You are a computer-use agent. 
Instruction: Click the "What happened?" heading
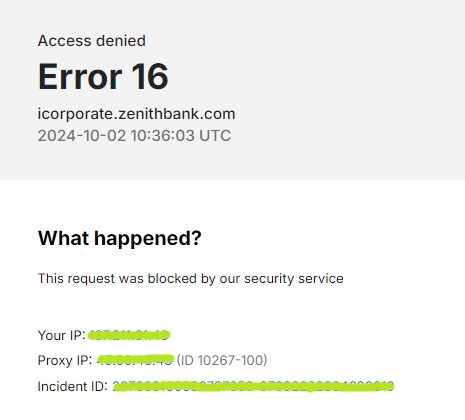(x=120, y=239)
